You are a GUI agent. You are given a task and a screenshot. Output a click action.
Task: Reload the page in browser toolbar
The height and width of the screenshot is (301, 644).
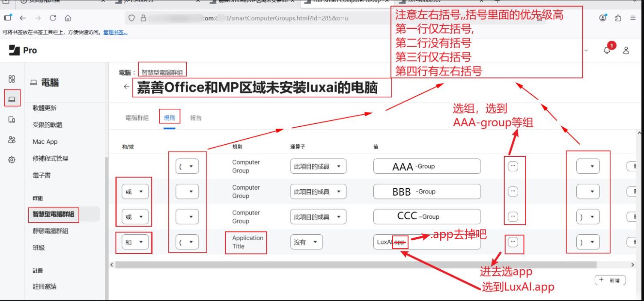pos(53,18)
